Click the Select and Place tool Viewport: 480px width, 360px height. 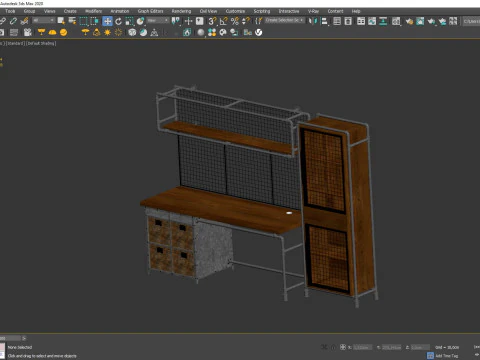(x=140, y=21)
